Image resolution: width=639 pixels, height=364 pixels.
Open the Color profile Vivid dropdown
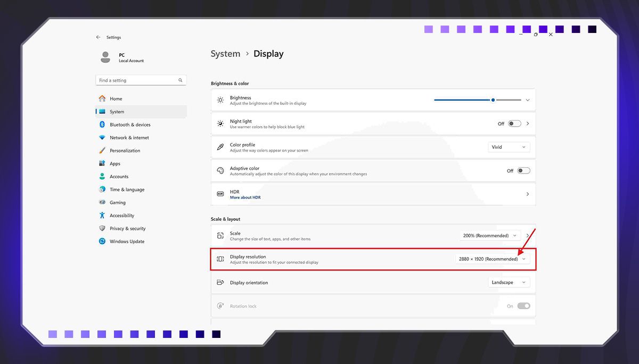point(509,147)
